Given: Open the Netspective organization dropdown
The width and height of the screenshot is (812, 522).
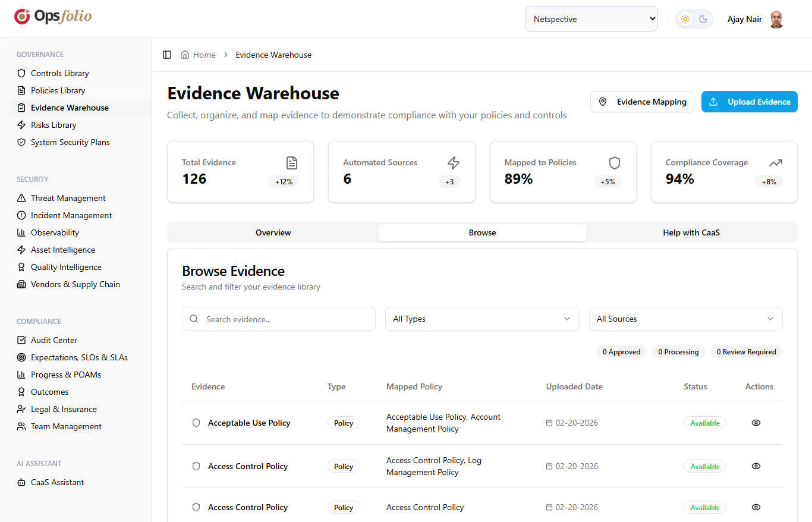Looking at the screenshot, I should [591, 18].
